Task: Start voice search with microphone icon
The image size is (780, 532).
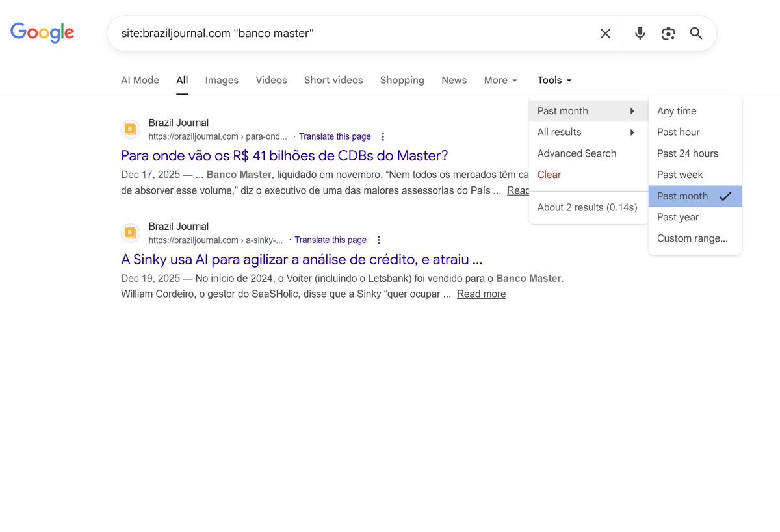Action: pyautogui.click(x=640, y=34)
